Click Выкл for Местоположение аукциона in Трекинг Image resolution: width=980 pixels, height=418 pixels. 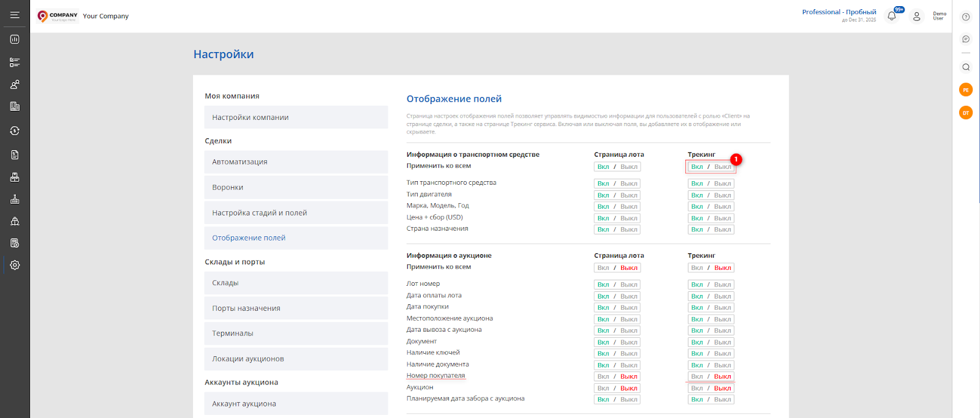[723, 319]
